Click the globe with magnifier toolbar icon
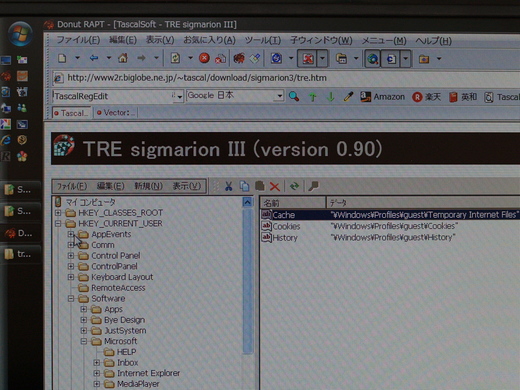Viewport: 520px width, 390px height. (x=372, y=59)
